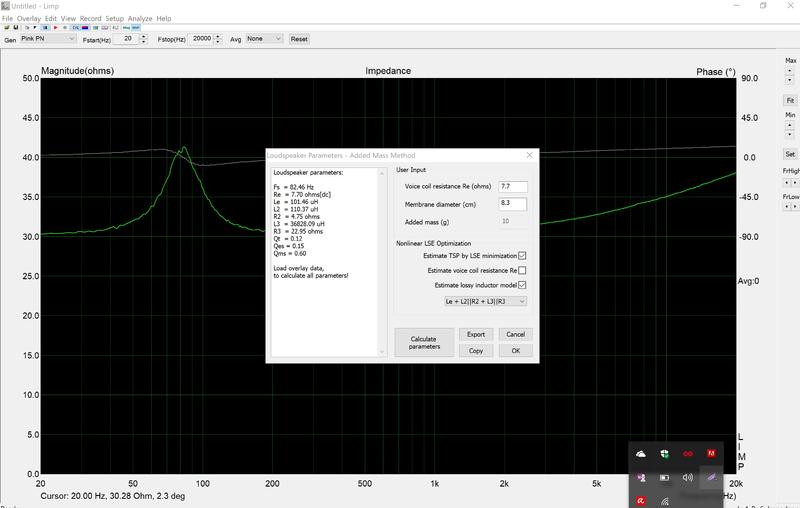Viewport: 800px width, 508px height.
Task: Click the red Avira antivirus tray icon
Action: click(641, 499)
